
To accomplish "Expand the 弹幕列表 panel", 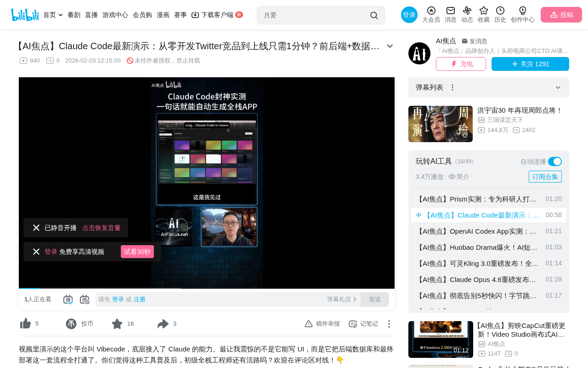I will [558, 87].
